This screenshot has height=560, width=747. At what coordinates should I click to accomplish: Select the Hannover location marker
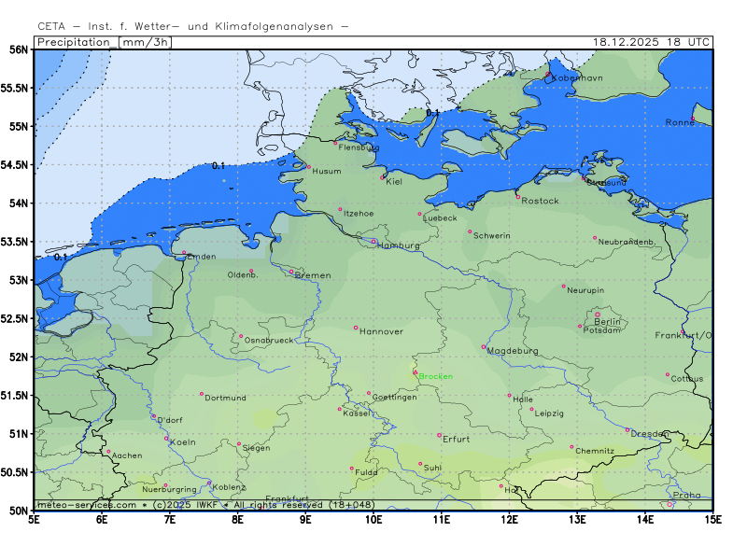356,328
